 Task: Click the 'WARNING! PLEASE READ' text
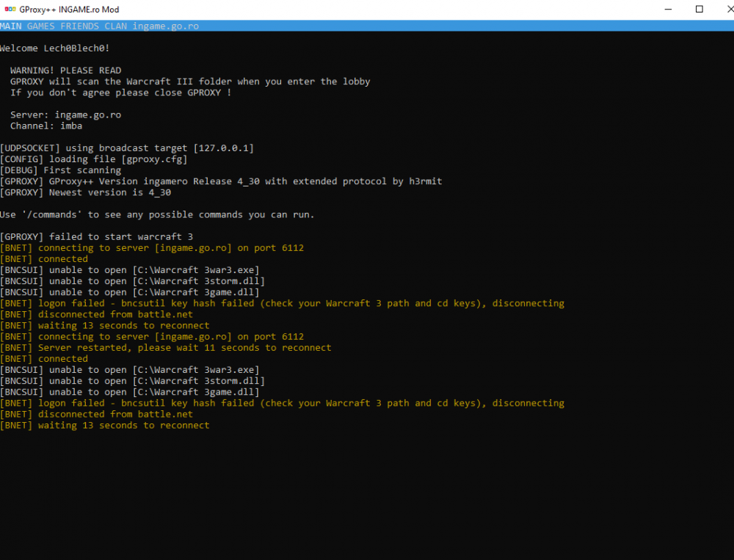65,70
